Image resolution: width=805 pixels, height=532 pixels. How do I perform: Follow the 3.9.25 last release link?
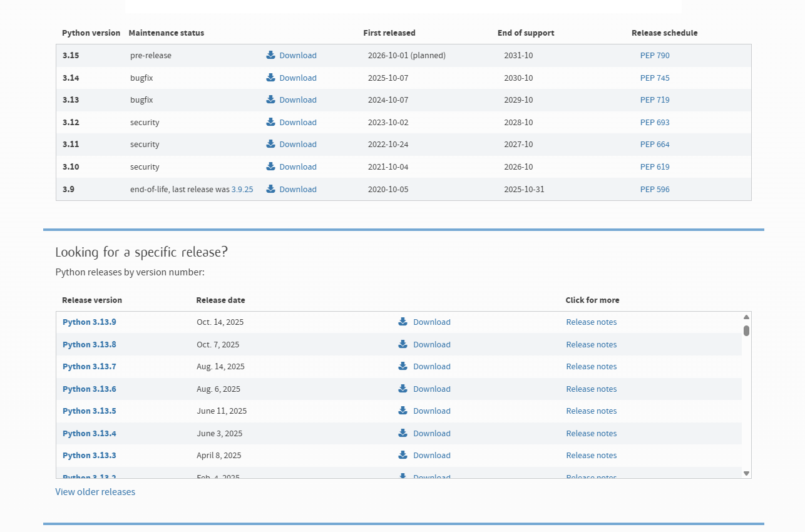[x=242, y=190]
